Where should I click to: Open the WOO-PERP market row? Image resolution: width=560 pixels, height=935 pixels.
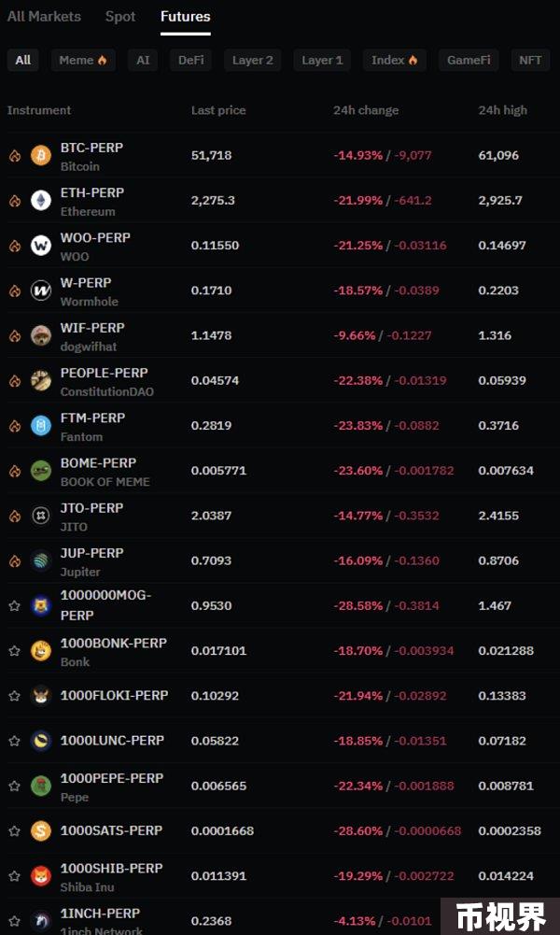pos(280,245)
